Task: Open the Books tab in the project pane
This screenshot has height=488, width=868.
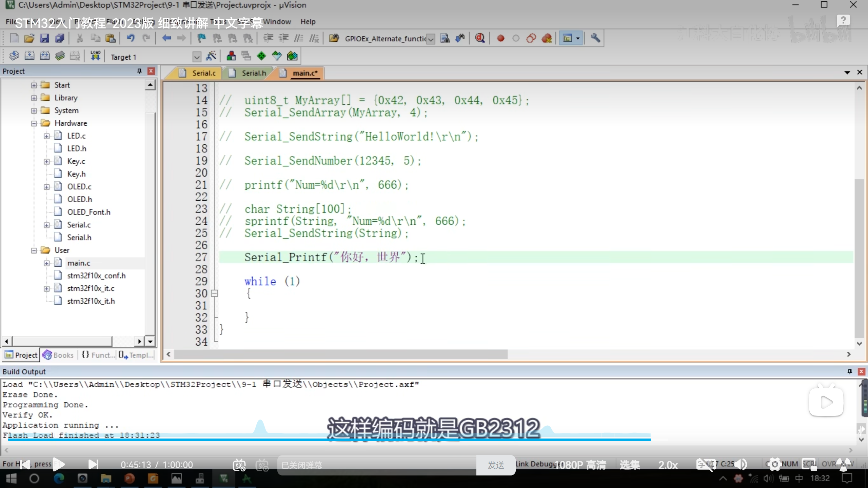Action: coord(59,355)
